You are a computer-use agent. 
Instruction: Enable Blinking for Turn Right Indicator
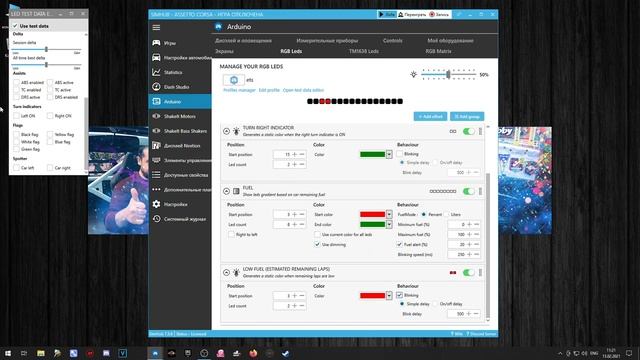click(400, 154)
